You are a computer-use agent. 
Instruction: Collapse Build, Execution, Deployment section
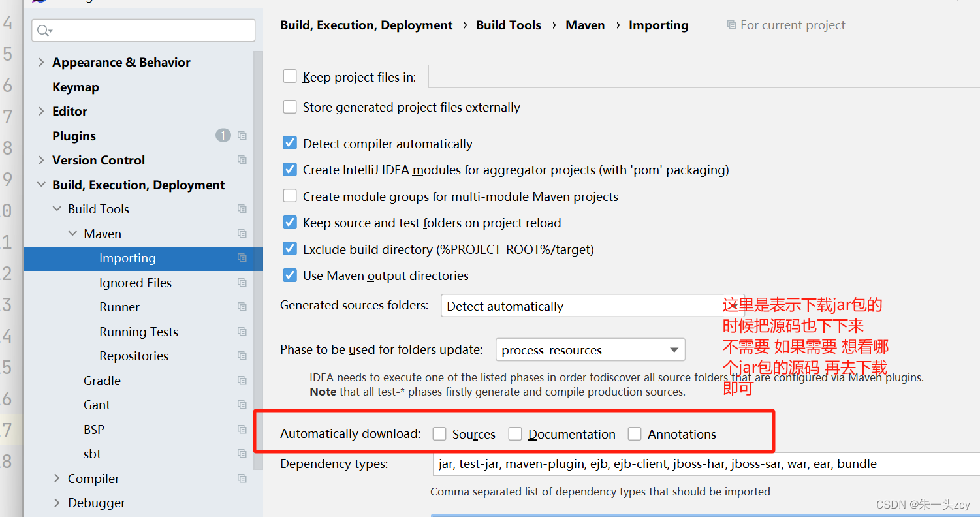[x=41, y=185]
